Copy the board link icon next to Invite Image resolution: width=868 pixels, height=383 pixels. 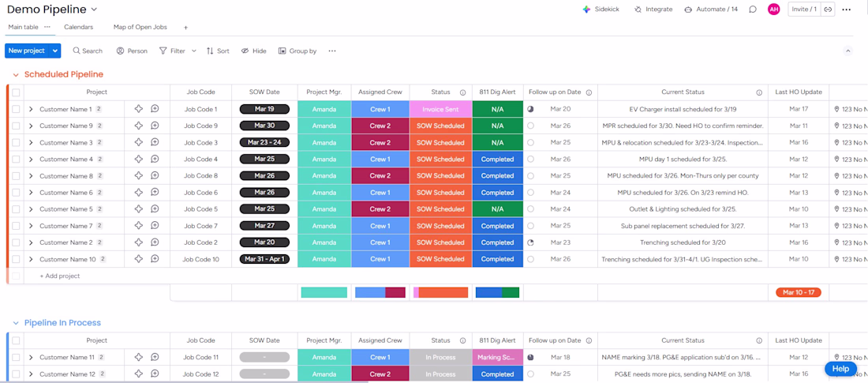click(x=828, y=9)
